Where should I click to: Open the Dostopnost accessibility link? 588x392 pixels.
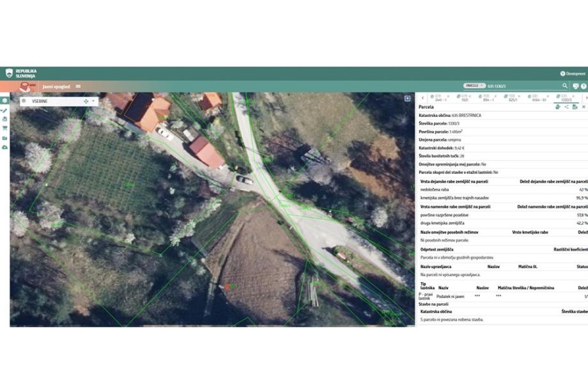pos(573,74)
